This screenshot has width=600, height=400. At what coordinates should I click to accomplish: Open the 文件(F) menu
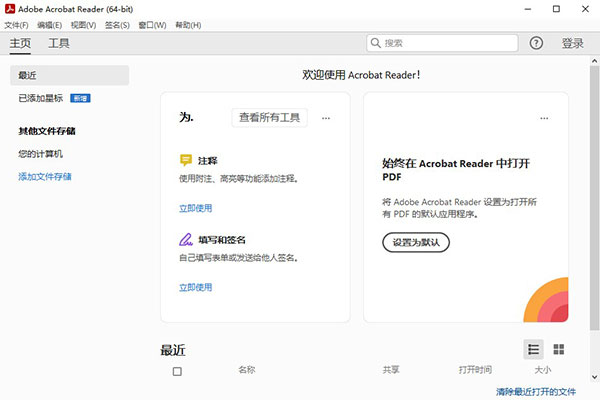tap(16, 24)
